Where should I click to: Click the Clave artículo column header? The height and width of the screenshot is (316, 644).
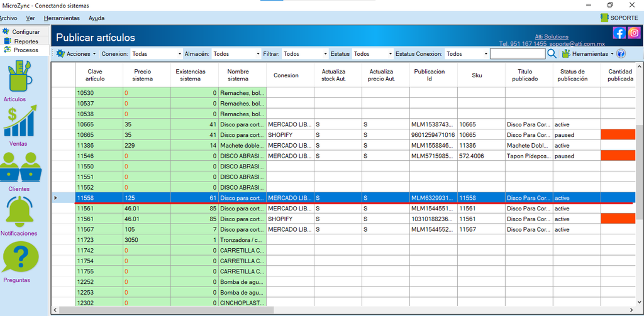(99, 75)
